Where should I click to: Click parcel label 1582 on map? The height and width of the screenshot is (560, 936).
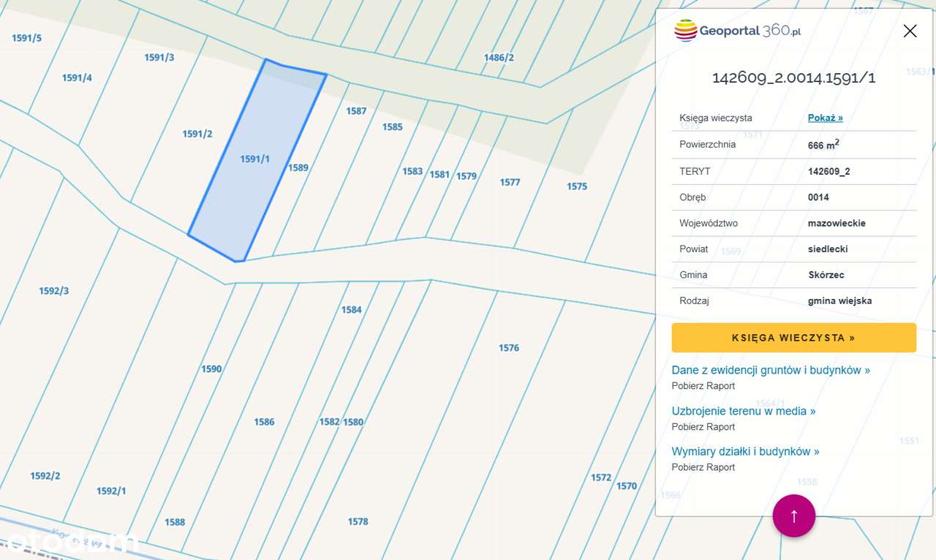click(x=329, y=422)
